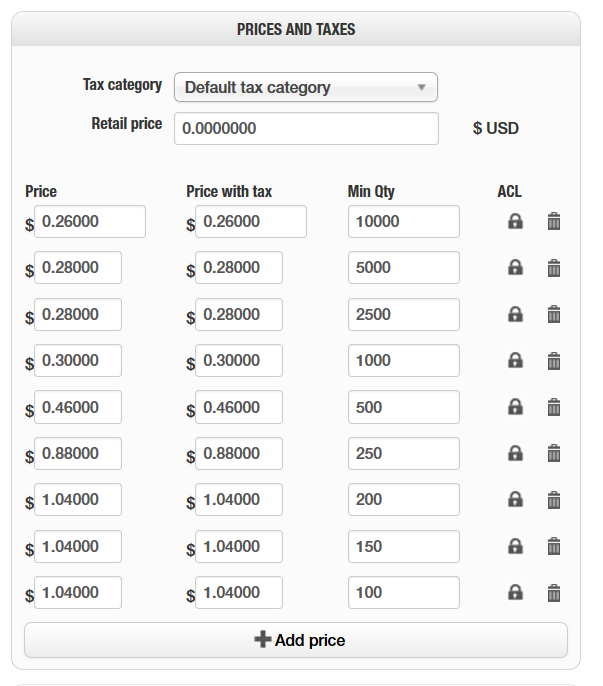Viewport: 603px width, 686px height.
Task: Remove the price row with Min Qty 2500
Action: 553,314
